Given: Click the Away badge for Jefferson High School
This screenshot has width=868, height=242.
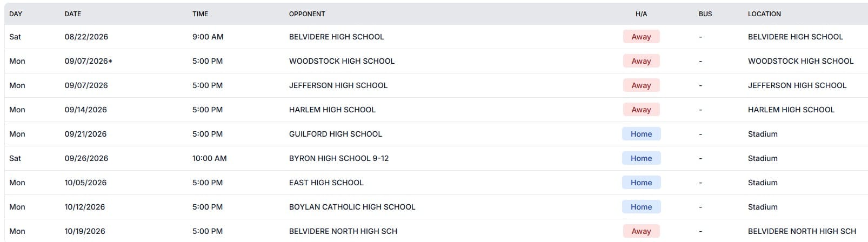Looking at the screenshot, I should (641, 85).
